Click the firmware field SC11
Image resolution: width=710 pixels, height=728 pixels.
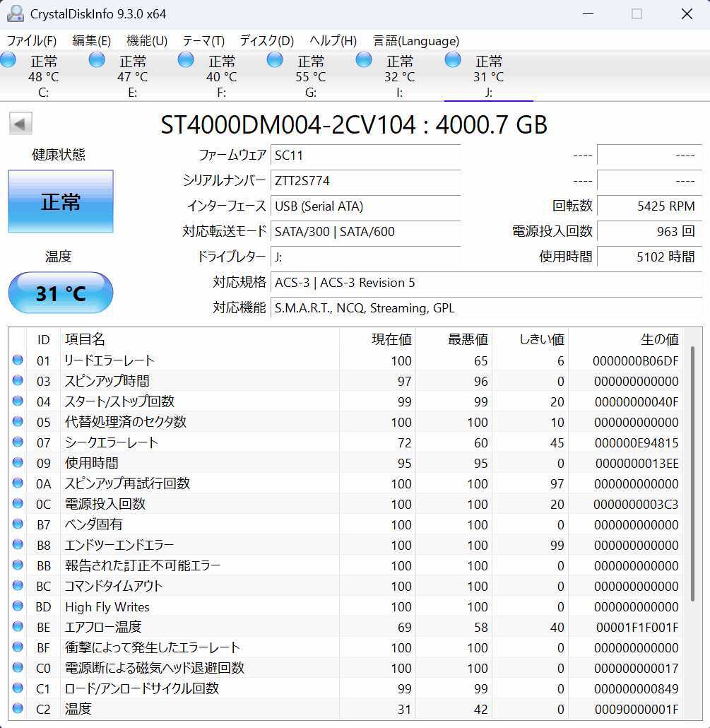click(x=366, y=155)
